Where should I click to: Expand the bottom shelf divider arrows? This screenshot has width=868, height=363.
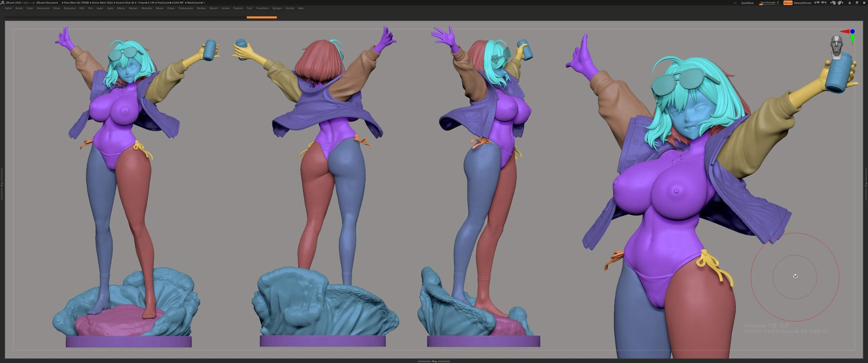pos(434,361)
